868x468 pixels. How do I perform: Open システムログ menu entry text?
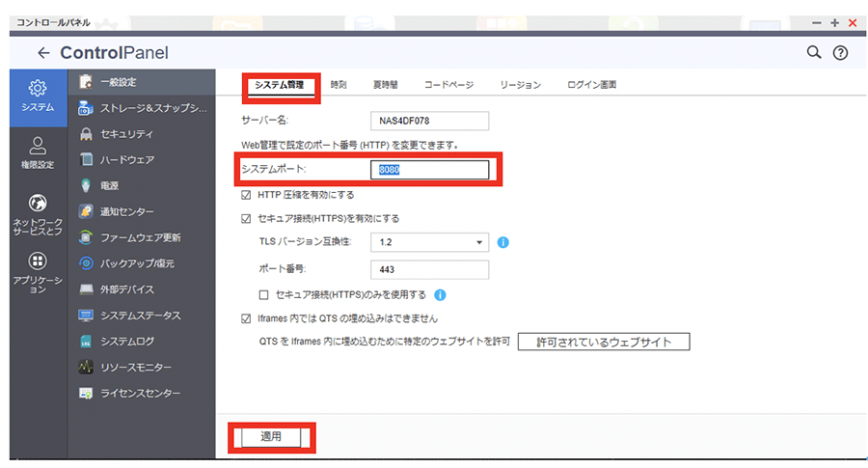click(x=127, y=342)
